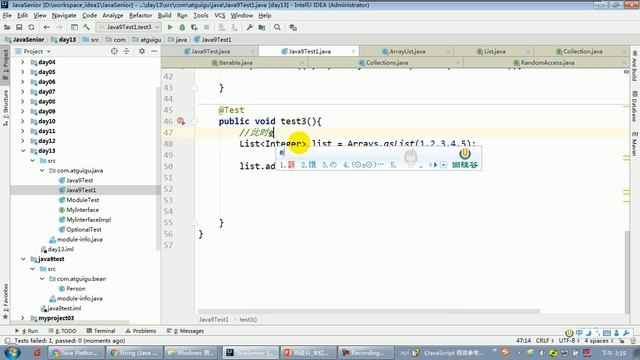This screenshot has height=360, width=640.
Task: Select IME candidate 1
Action: click(x=287, y=165)
